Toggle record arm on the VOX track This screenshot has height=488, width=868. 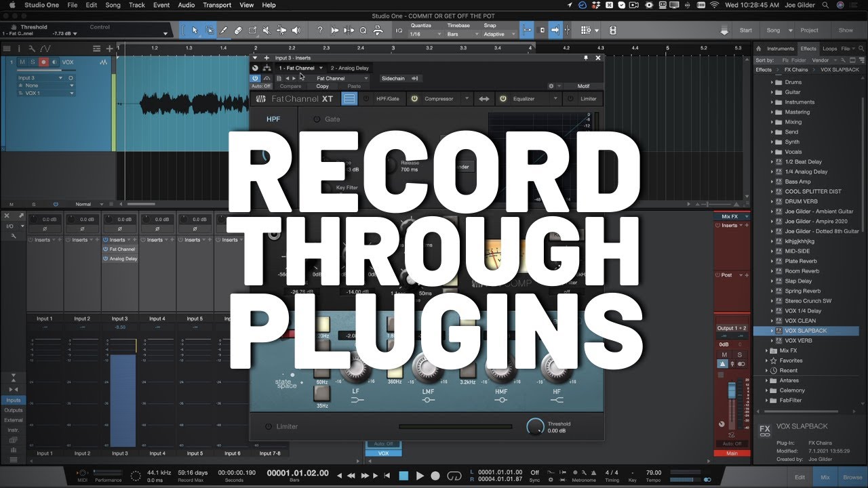(44, 62)
